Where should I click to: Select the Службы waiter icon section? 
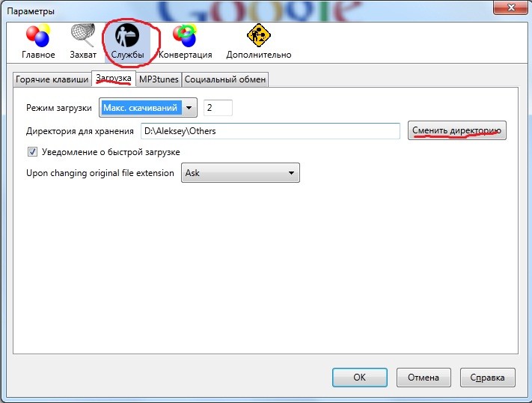[x=127, y=42]
